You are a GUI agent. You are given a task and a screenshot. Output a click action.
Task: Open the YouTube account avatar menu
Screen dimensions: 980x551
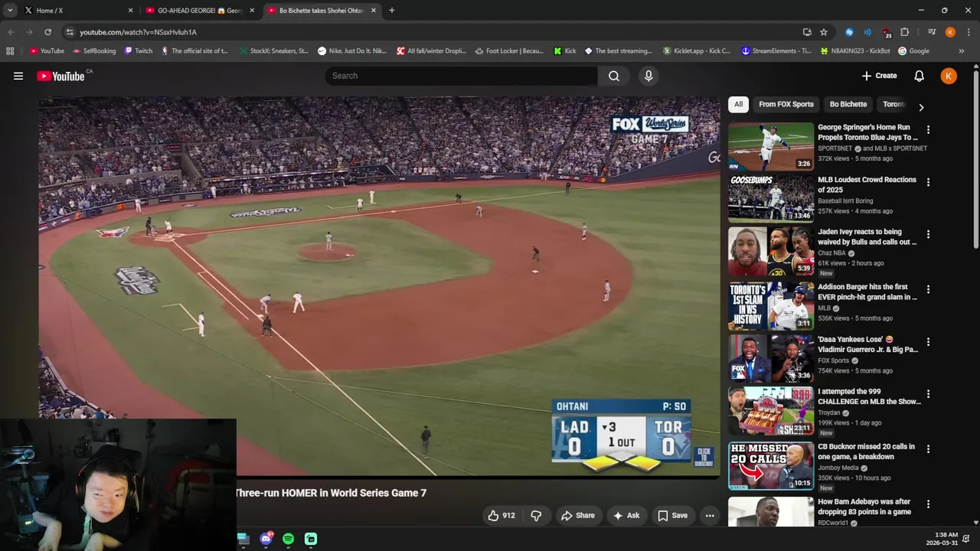pyautogui.click(x=949, y=76)
